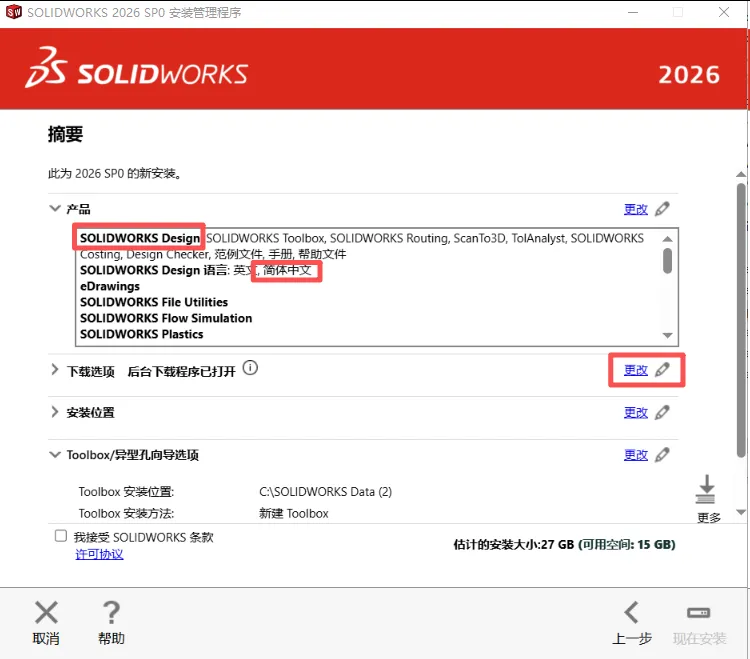Click the SOLIDWORKS Design 语言 row

click(x=196, y=270)
